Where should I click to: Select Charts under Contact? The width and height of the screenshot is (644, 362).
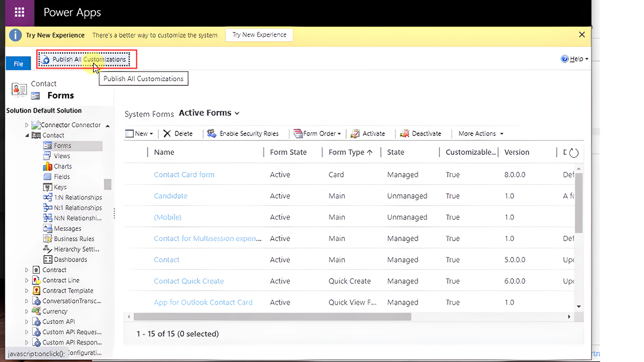click(x=63, y=167)
